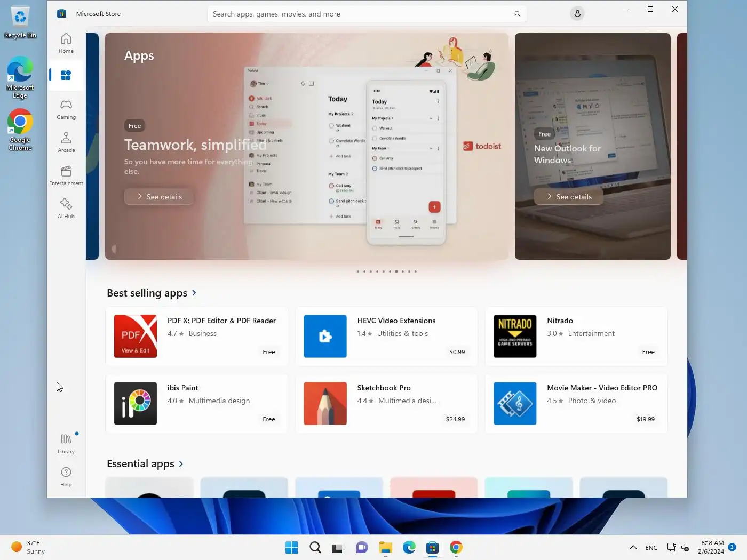Screen dimensions: 747x560
Task: Select the Apps icon in the sidebar
Action: [66, 75]
